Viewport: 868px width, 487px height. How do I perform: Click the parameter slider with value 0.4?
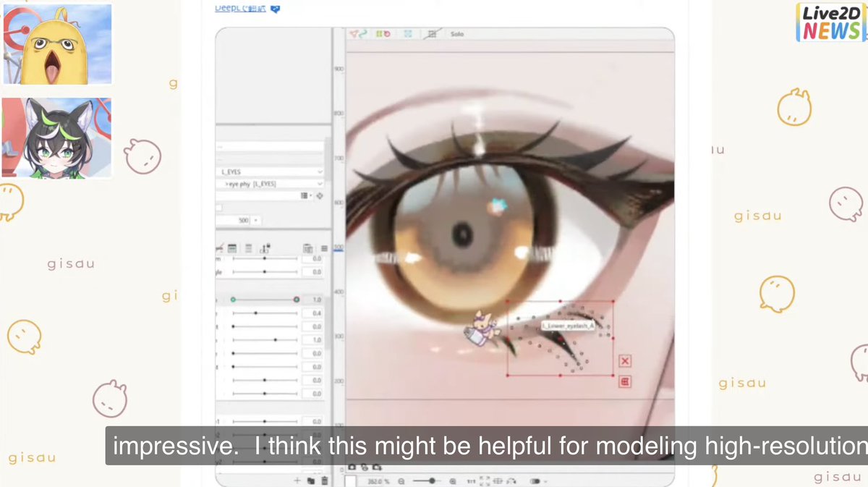[x=265, y=313]
